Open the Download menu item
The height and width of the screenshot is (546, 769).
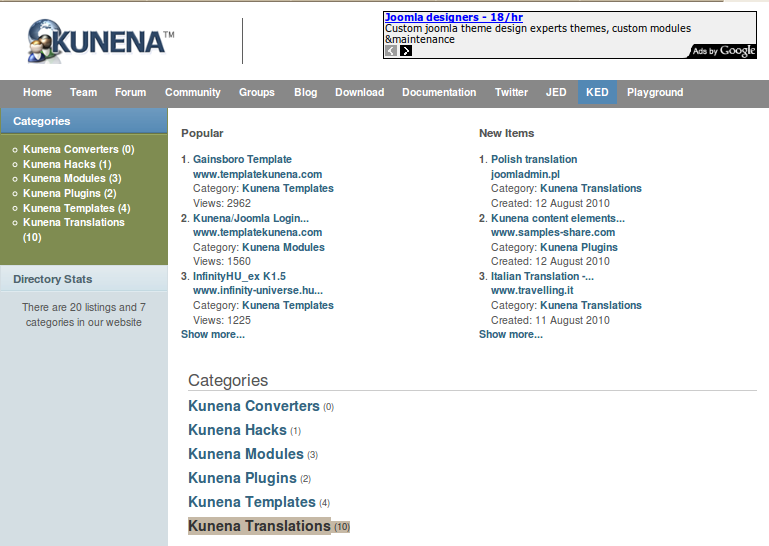(x=359, y=92)
